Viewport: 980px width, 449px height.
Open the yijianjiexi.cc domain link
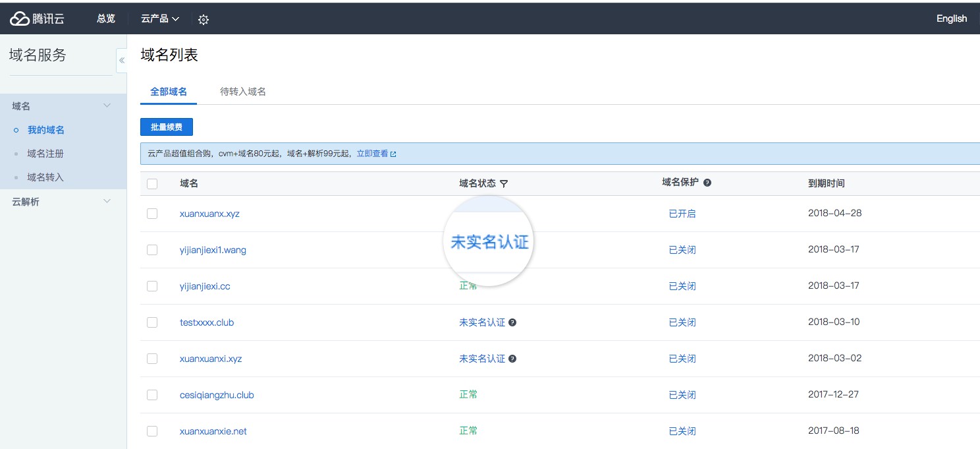(205, 286)
